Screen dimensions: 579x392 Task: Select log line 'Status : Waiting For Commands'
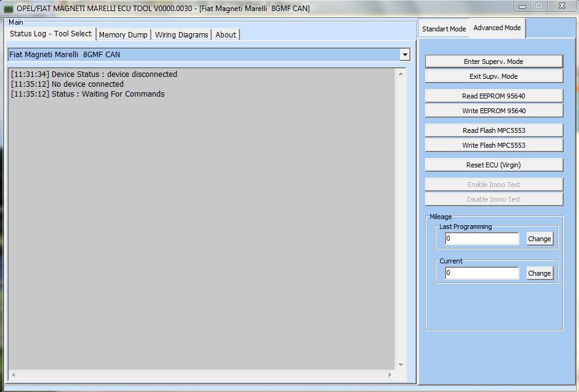88,94
